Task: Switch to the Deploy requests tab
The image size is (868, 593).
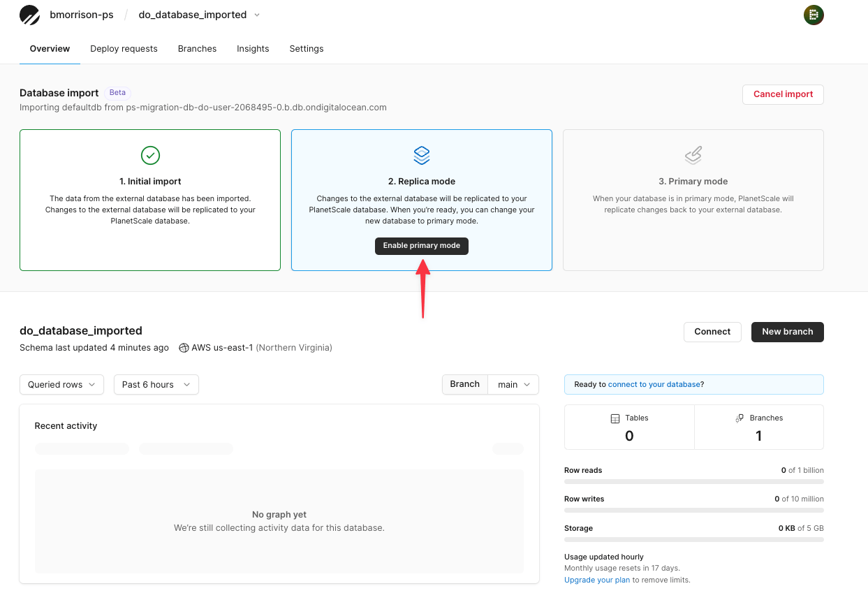Action: [124, 49]
